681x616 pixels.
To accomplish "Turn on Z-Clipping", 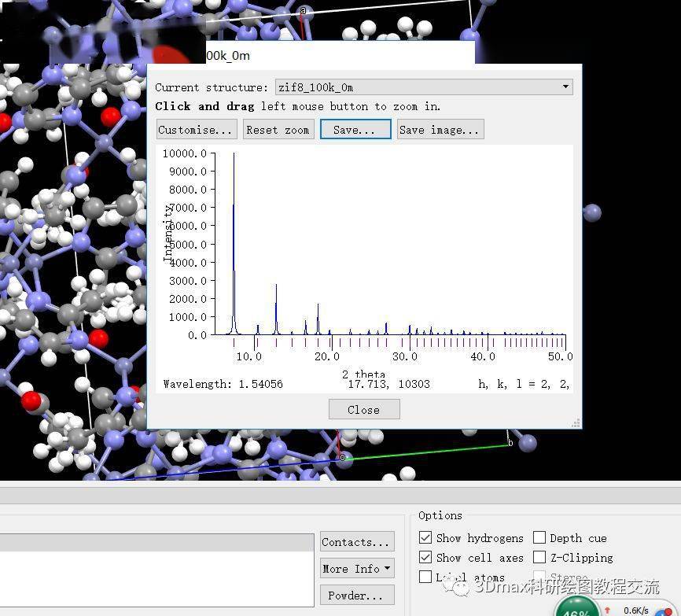I will 539,558.
